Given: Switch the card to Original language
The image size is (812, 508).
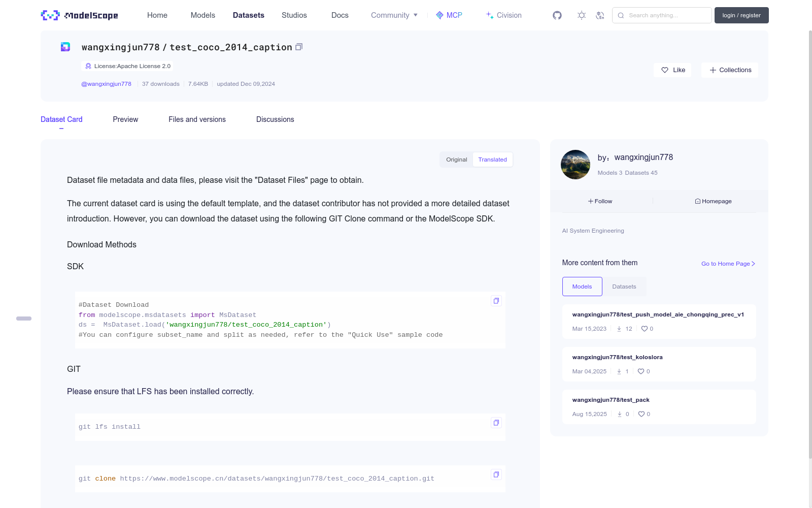Looking at the screenshot, I should [x=457, y=160].
